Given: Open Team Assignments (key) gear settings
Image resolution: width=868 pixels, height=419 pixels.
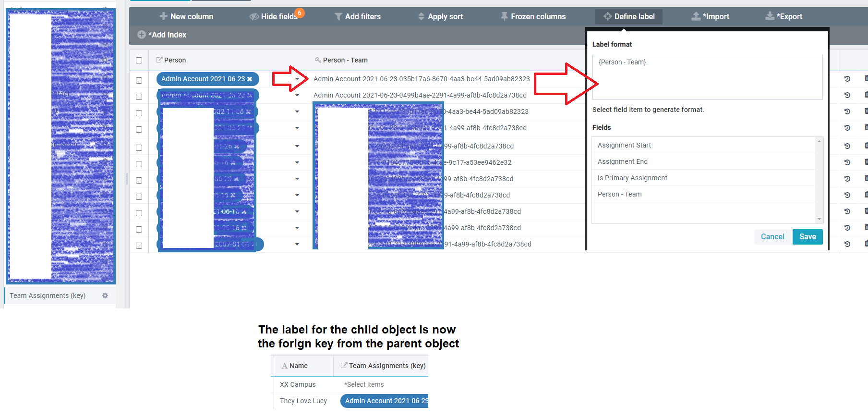Looking at the screenshot, I should (x=105, y=296).
